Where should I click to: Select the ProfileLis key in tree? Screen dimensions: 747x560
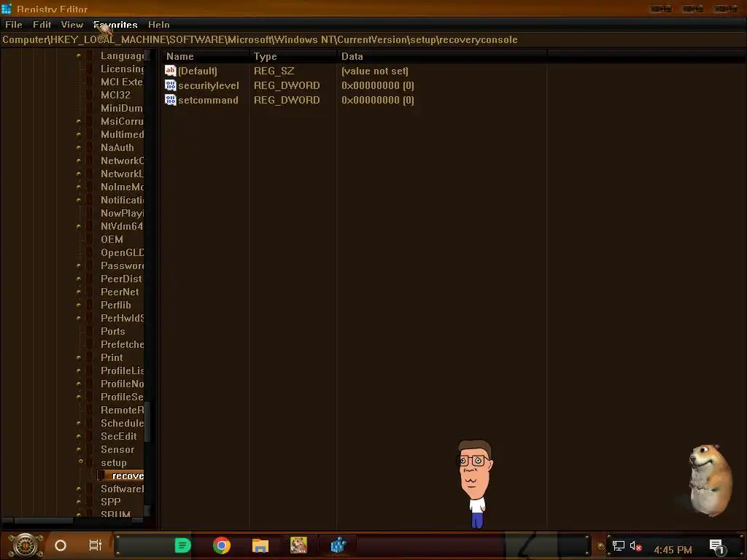click(x=122, y=370)
